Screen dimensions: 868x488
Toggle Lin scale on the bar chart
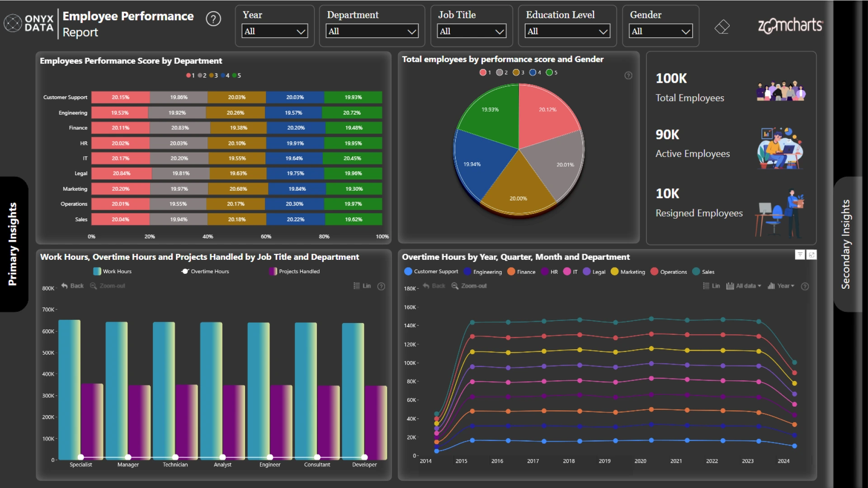[362, 286]
